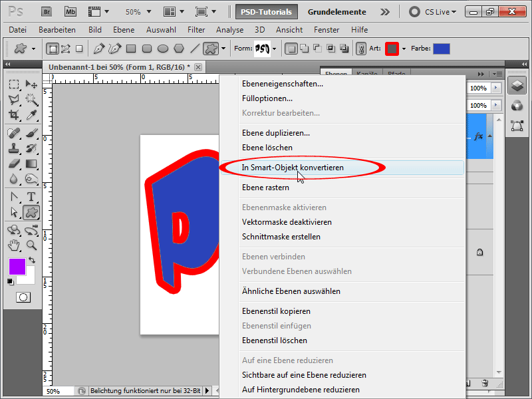Open the Layers panel dock icon
This screenshot has width=532, height=399.
(517, 86)
